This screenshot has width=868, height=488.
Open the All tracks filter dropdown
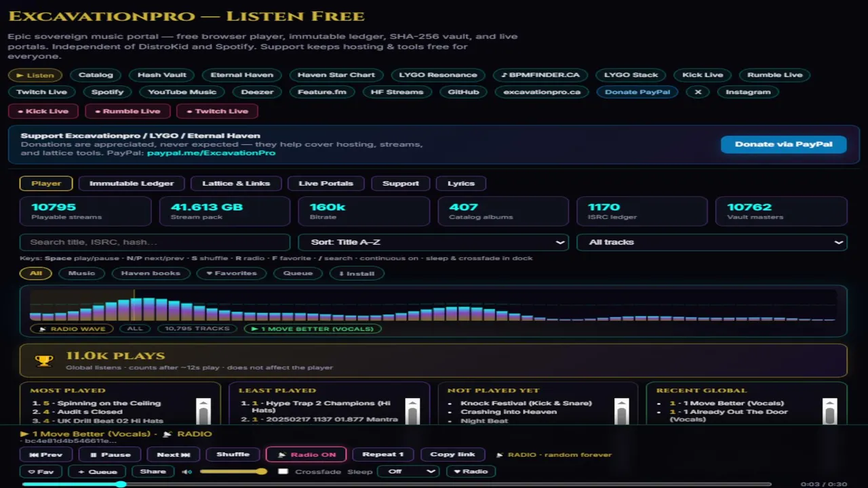click(x=712, y=243)
